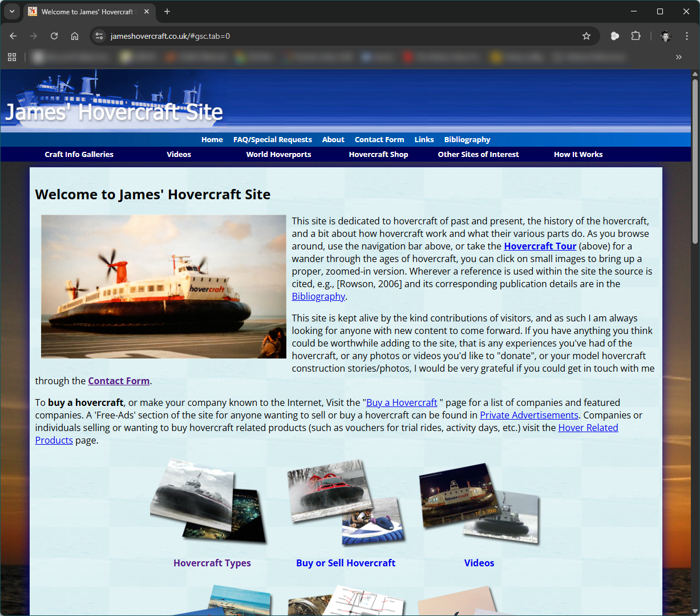
Task: Open the Buy a Hovercraft link
Action: [402, 402]
